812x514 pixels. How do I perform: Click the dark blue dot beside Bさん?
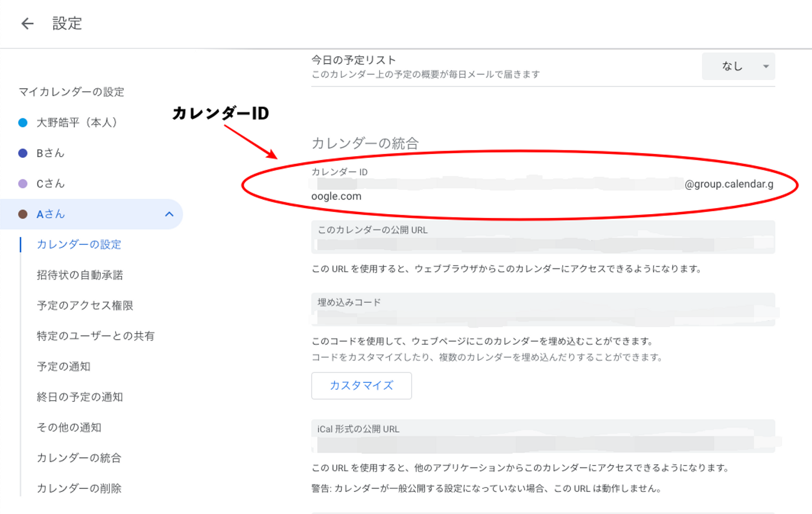click(23, 153)
